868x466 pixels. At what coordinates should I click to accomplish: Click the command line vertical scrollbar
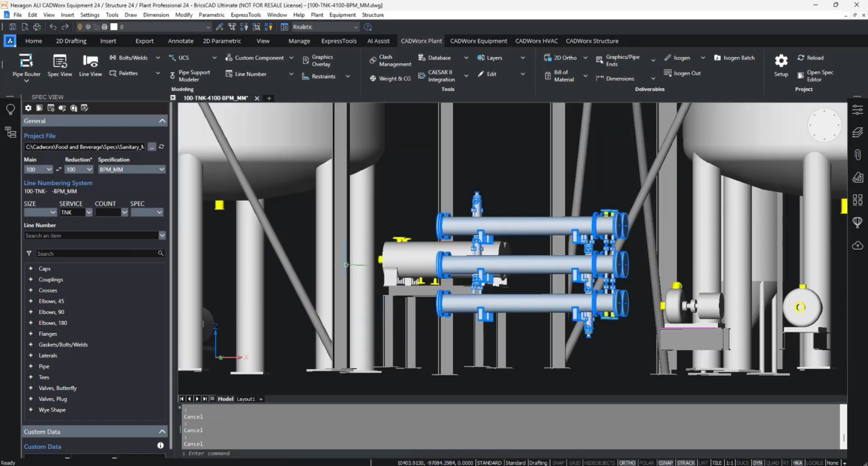pos(844,426)
